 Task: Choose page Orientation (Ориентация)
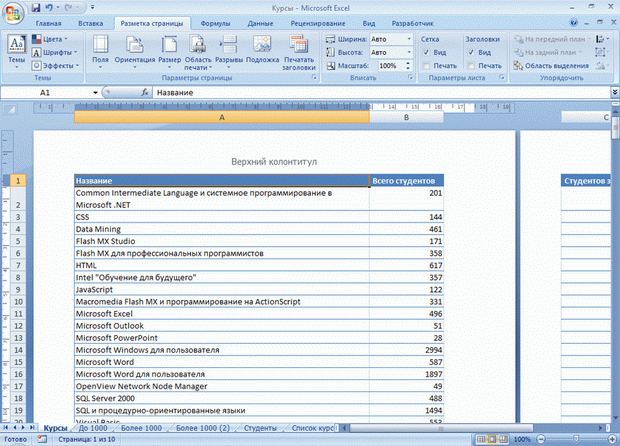tap(135, 52)
